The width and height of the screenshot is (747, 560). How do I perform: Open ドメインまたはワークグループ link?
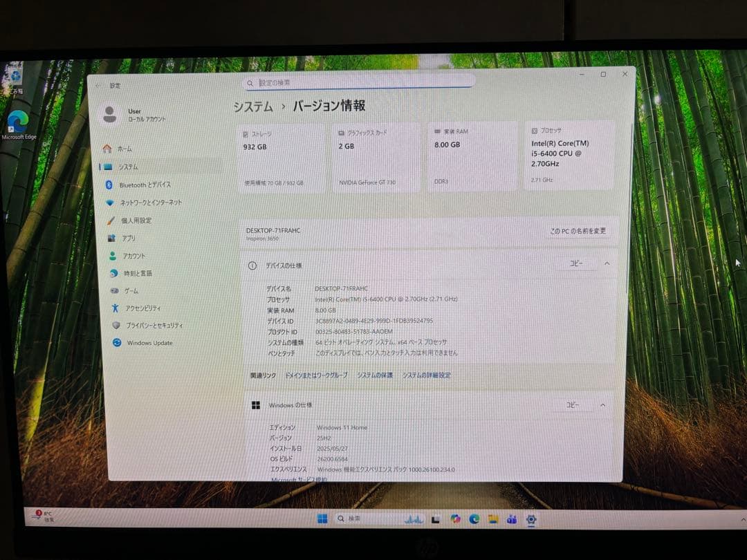pos(316,375)
